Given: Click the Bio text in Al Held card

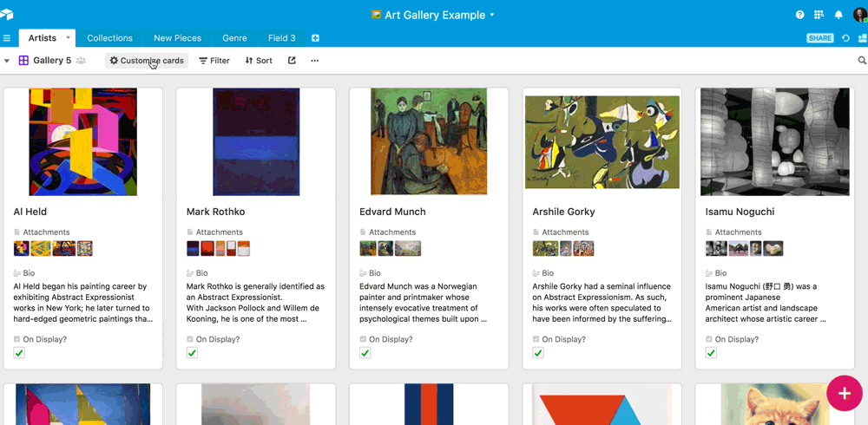Looking at the screenshot, I should 83,303.
